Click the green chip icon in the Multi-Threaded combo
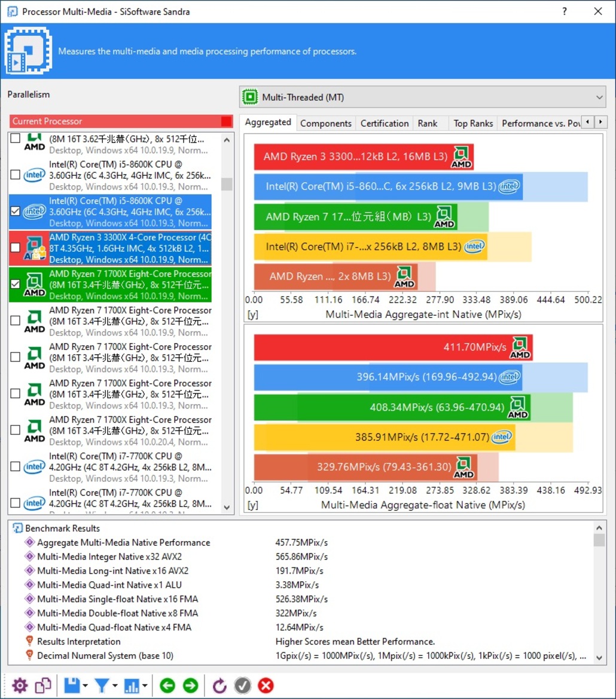 coord(250,97)
